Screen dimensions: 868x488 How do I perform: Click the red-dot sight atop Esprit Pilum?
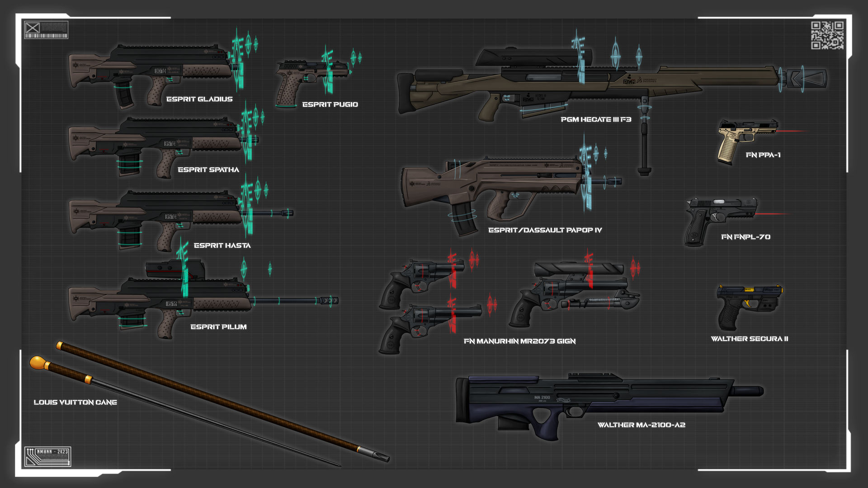pos(175,269)
